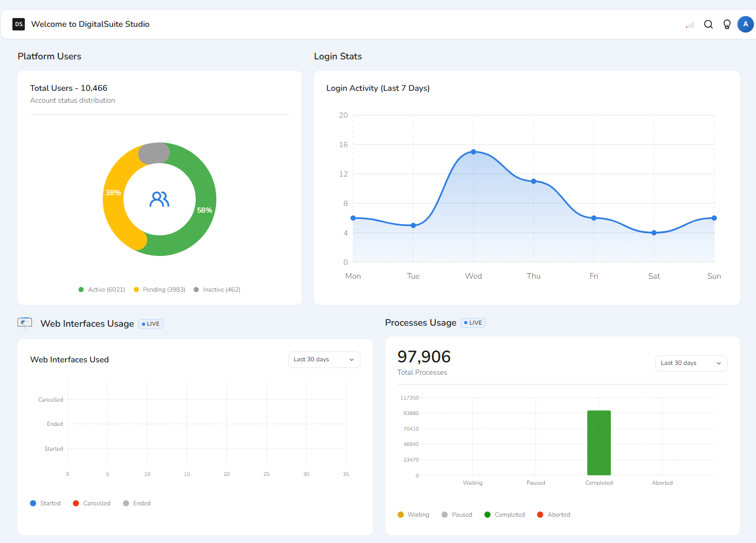Toggle Waiting legend in Processes chart
Image resolution: width=756 pixels, height=543 pixels.
[x=414, y=515]
